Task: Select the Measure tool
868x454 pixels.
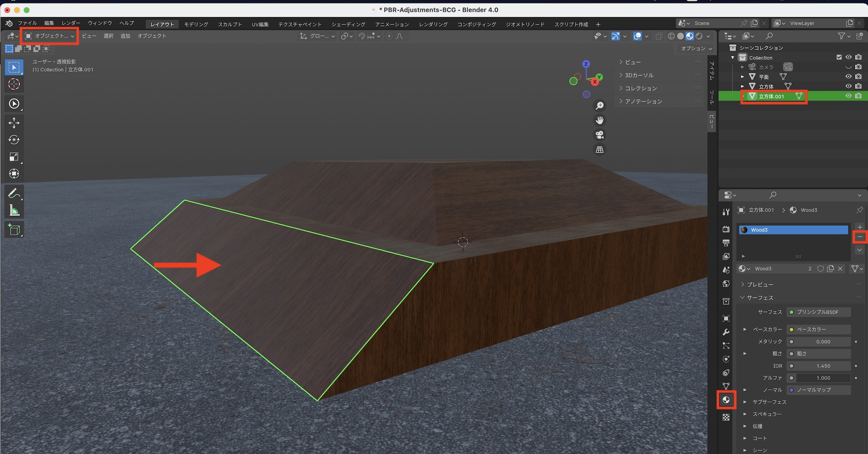Action: [14, 211]
